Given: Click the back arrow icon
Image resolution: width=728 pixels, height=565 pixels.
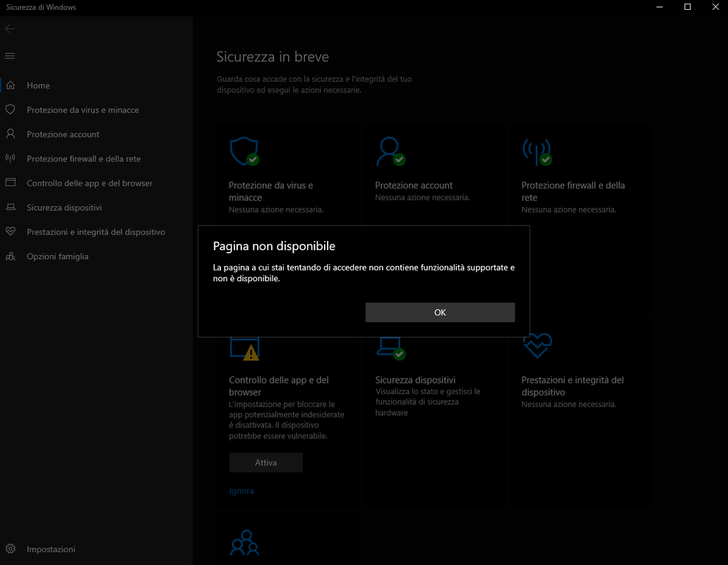Looking at the screenshot, I should pos(10,29).
